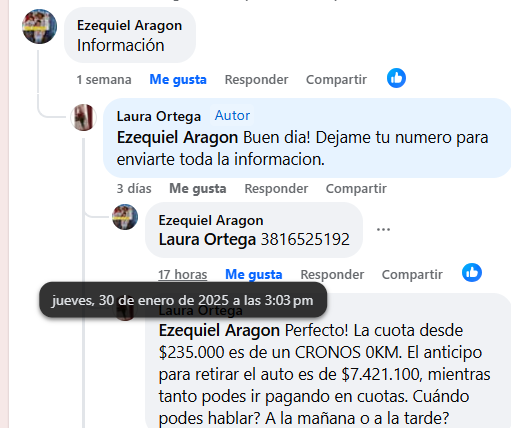The image size is (511, 428).
Task: Open Ezequiel Aragon's avatar beside phone number reply
Action: 125,217
